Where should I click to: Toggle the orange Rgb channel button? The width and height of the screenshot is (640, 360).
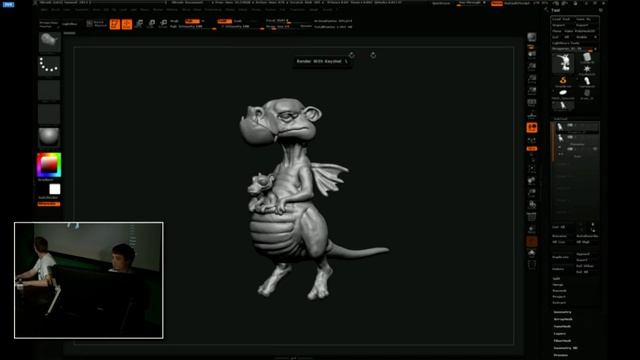click(x=192, y=21)
